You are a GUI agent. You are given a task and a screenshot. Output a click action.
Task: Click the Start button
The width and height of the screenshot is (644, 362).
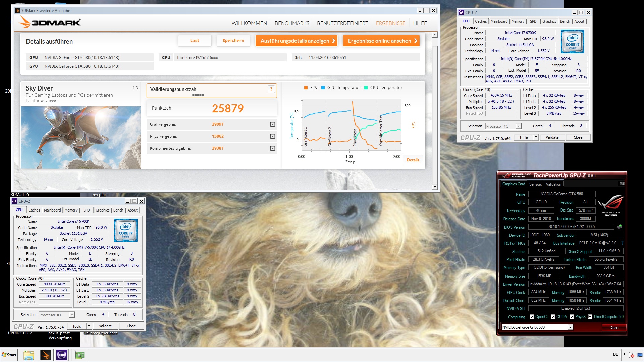click(9, 355)
